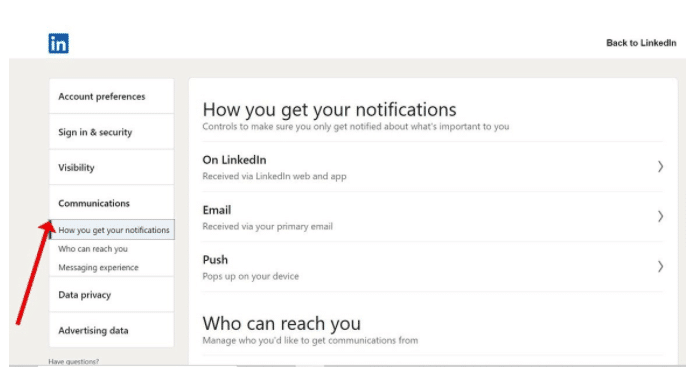Select the Visibility section
Image resolution: width=686 pixels, height=367 pixels.
click(x=112, y=167)
